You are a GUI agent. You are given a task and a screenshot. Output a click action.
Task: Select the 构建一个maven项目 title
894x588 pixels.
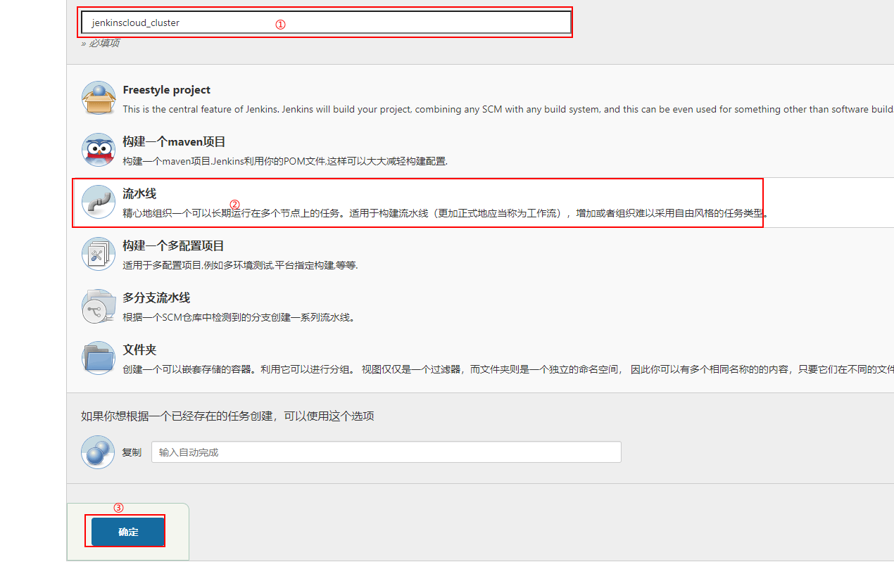click(x=174, y=142)
